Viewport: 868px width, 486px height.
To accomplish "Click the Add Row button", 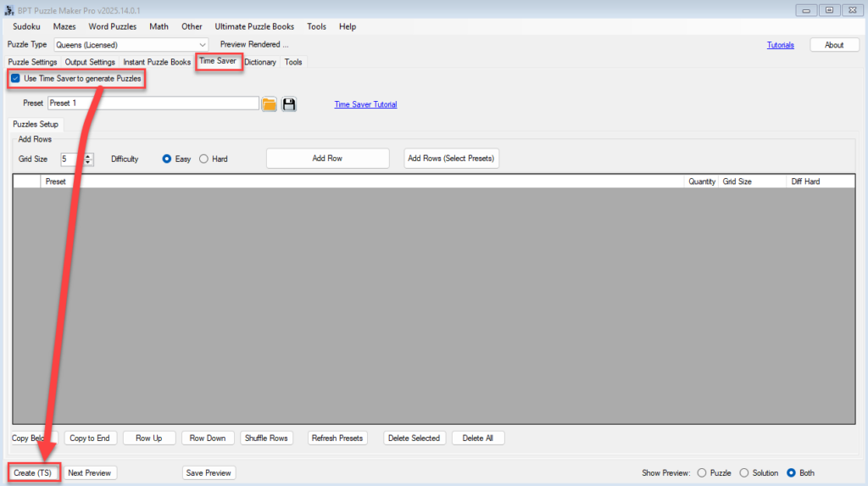I will pyautogui.click(x=327, y=159).
